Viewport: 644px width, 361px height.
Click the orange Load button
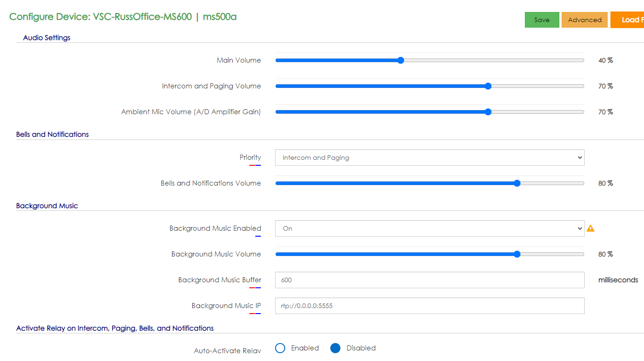coord(628,20)
